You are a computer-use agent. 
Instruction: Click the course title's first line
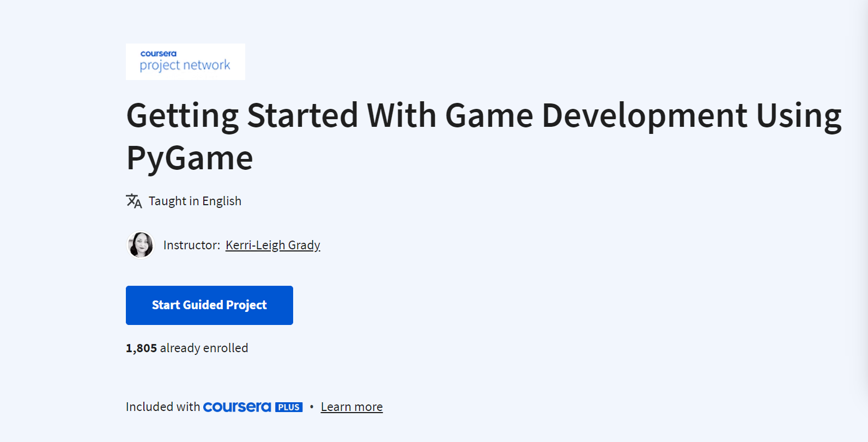(x=484, y=115)
